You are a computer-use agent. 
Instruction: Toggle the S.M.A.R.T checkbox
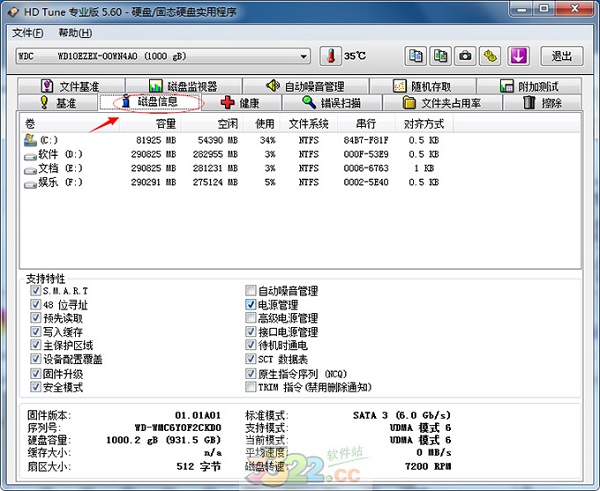(x=37, y=291)
